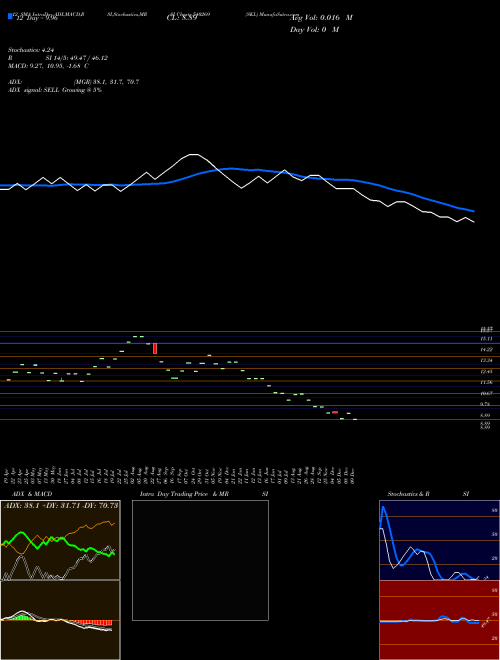Click the red RSI lower panel
Image resolution: width=500 pixels, height=660 pixels.
pyautogui.click(x=439, y=620)
